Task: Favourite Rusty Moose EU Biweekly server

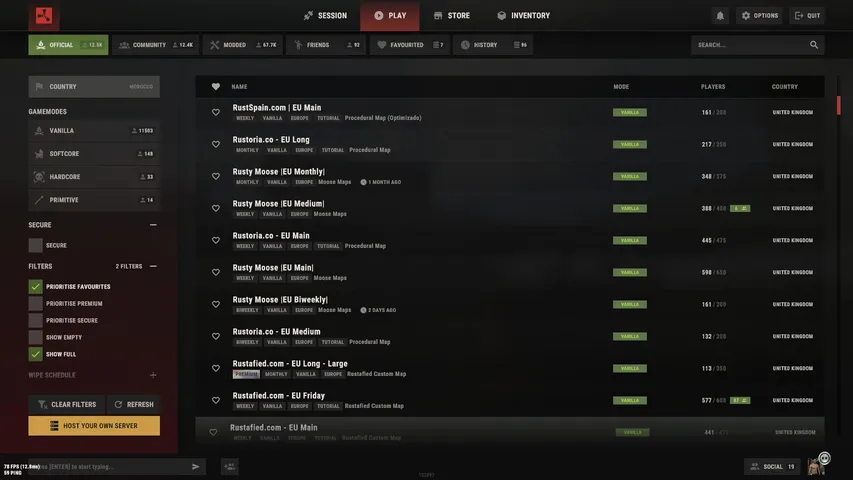Action: pos(216,304)
